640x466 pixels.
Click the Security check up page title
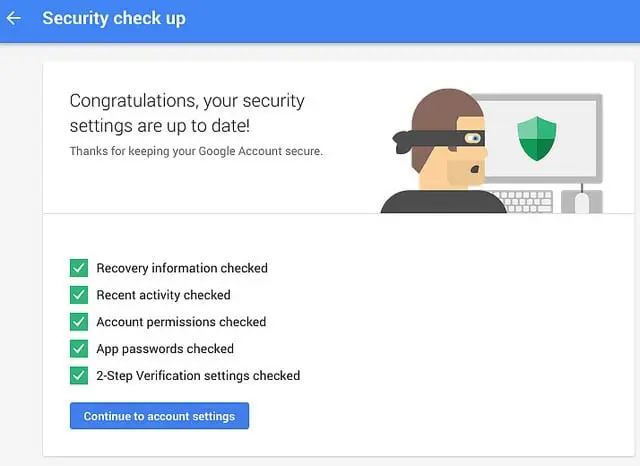[113, 19]
